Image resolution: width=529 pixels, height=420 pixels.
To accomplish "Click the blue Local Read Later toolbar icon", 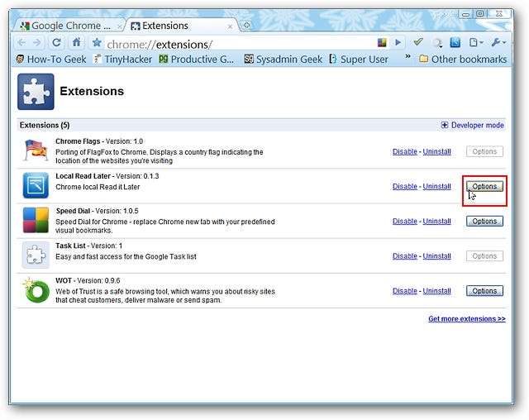I will pos(455,42).
